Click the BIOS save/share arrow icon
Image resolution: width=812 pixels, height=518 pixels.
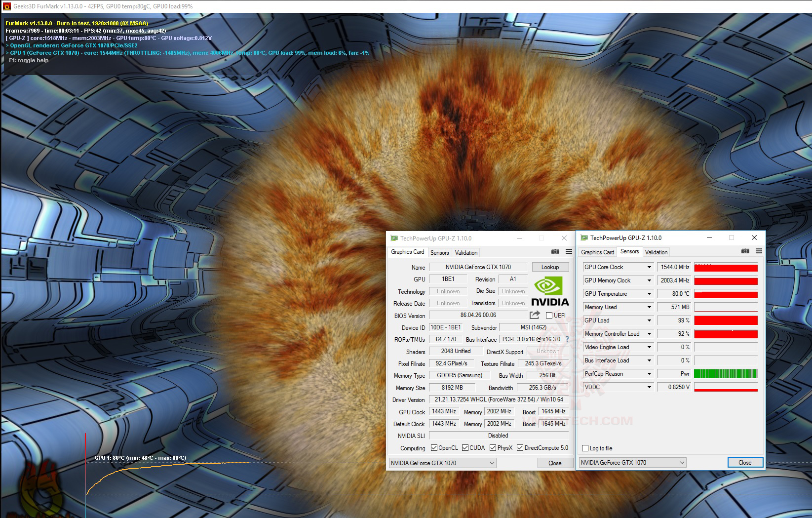click(x=535, y=315)
